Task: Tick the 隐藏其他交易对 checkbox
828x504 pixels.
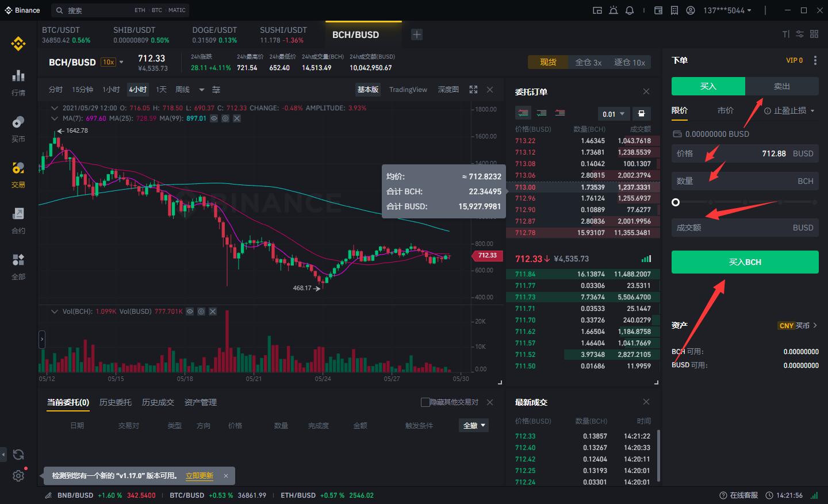Action: [425, 402]
